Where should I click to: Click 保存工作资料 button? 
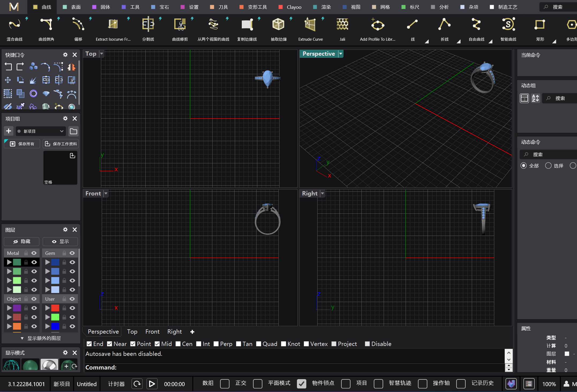coord(61,144)
